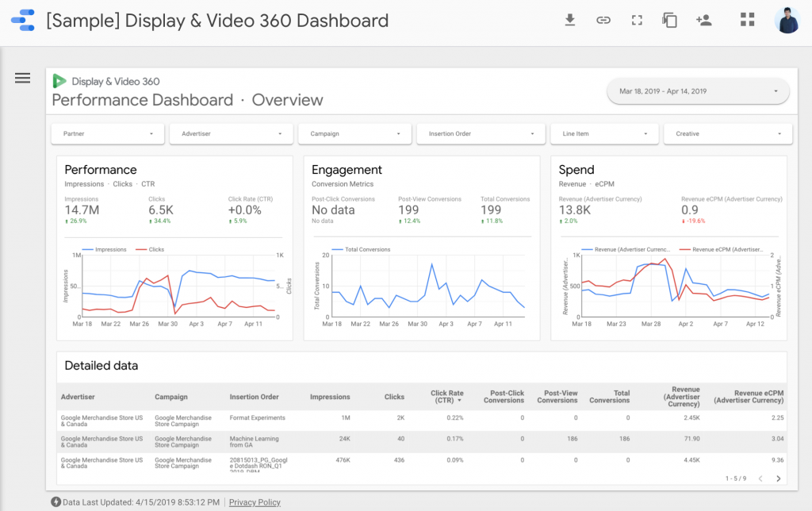The height and width of the screenshot is (511, 812).
Task: Expand the Creative filter dropdown
Action: 728,134
